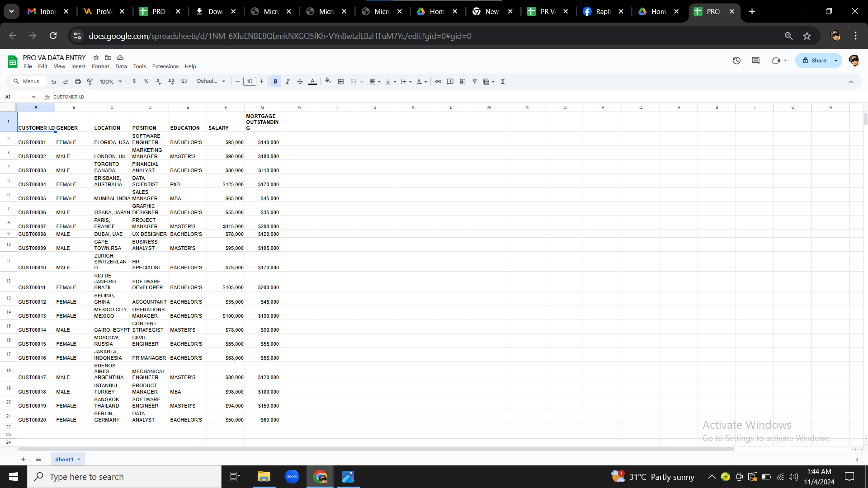This screenshot has height=488, width=868.
Task: Click the insert link icon
Action: tap(438, 82)
